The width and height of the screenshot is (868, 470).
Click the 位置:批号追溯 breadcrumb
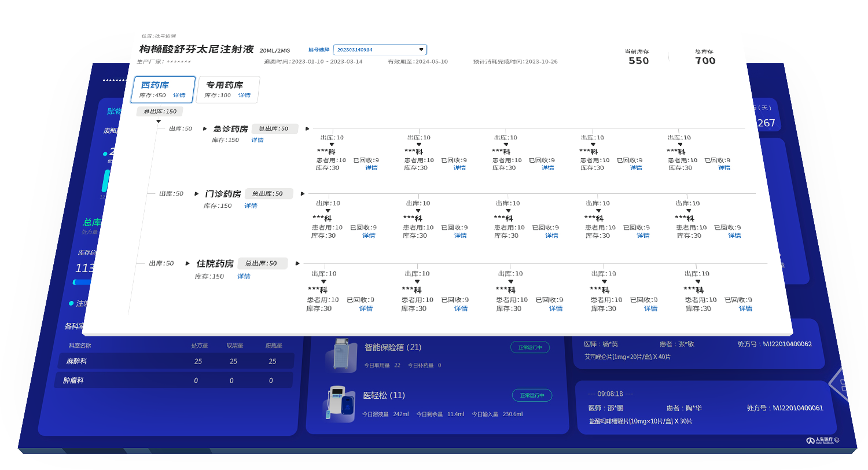[158, 36]
